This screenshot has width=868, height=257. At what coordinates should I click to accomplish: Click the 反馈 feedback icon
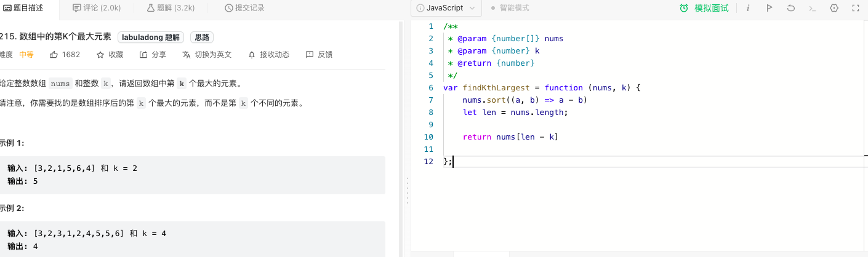tap(310, 54)
